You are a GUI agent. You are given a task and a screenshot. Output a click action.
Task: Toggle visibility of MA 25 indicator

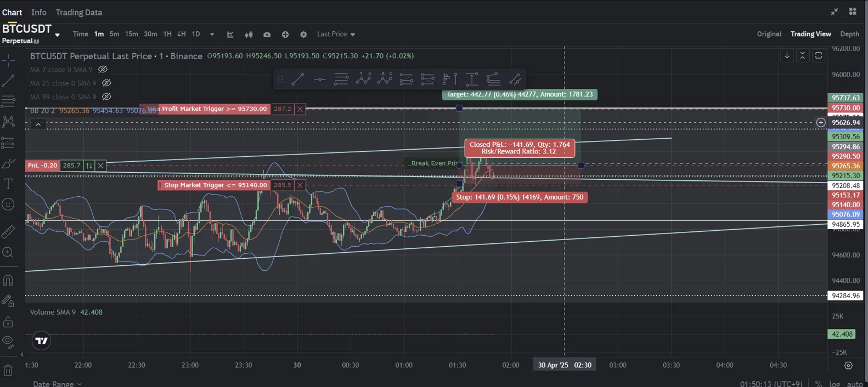coord(106,83)
